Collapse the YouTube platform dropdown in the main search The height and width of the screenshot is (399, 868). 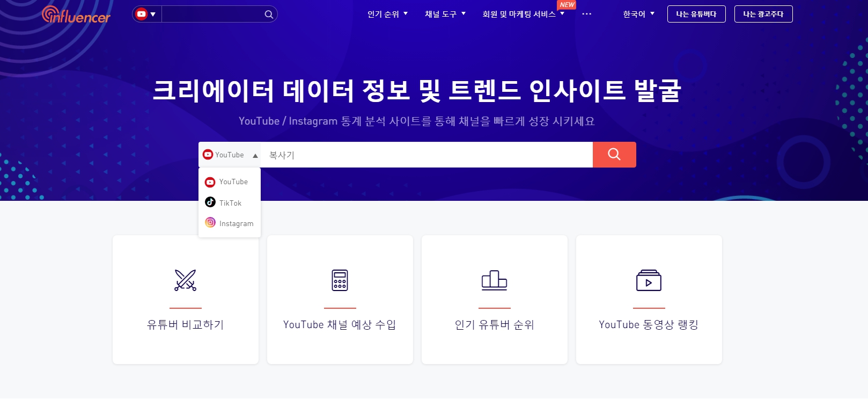[x=230, y=155]
